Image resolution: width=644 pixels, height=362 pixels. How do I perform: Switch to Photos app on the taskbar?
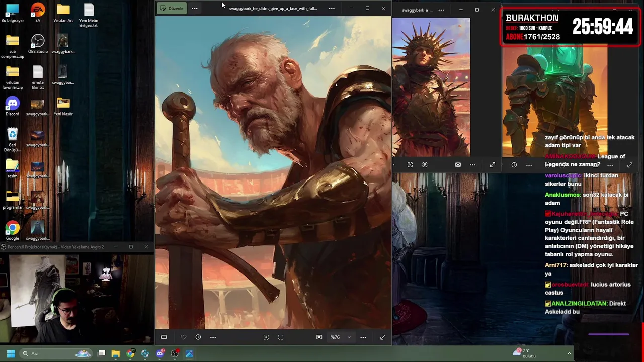(189, 353)
